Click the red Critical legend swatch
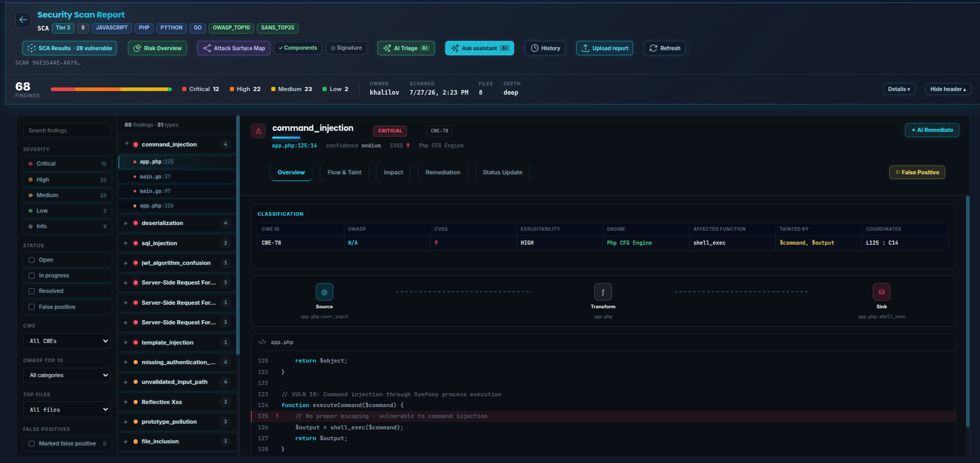Screen dimensions: 980x463 tap(184, 89)
